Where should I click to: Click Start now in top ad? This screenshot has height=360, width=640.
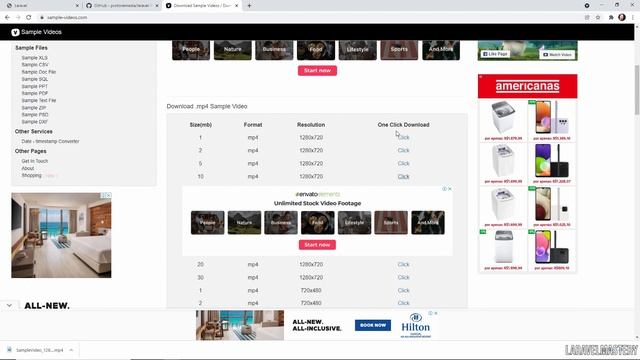(x=317, y=71)
